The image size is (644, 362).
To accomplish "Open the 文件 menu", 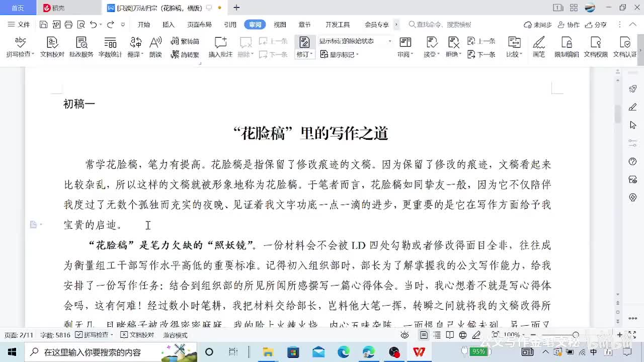I will (19, 25).
